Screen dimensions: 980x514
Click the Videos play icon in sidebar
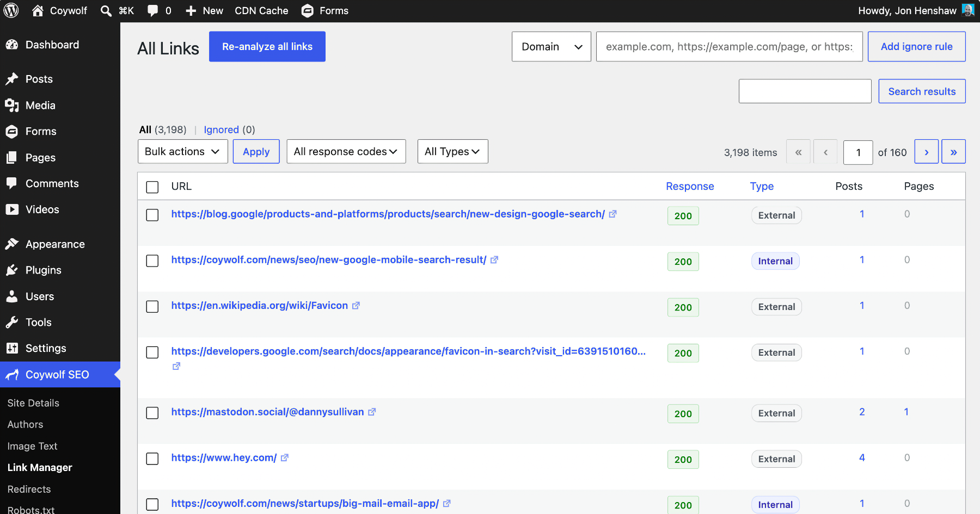(x=12, y=209)
